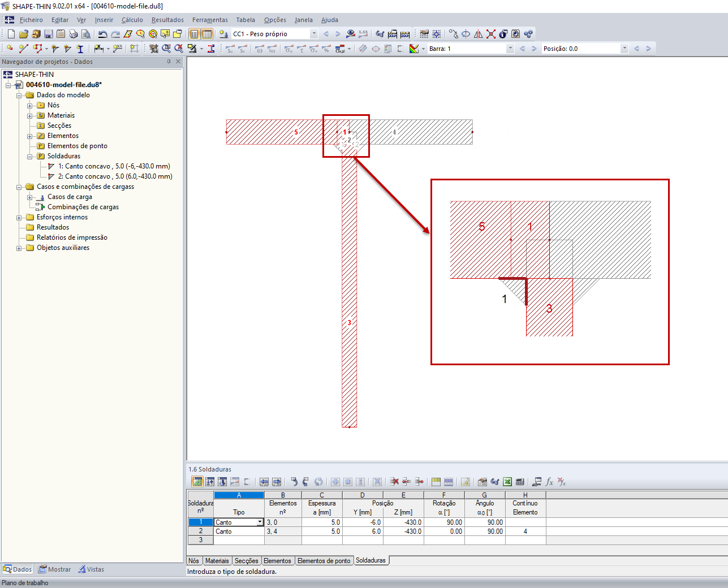Open the Dados navigator tab

pos(18,569)
